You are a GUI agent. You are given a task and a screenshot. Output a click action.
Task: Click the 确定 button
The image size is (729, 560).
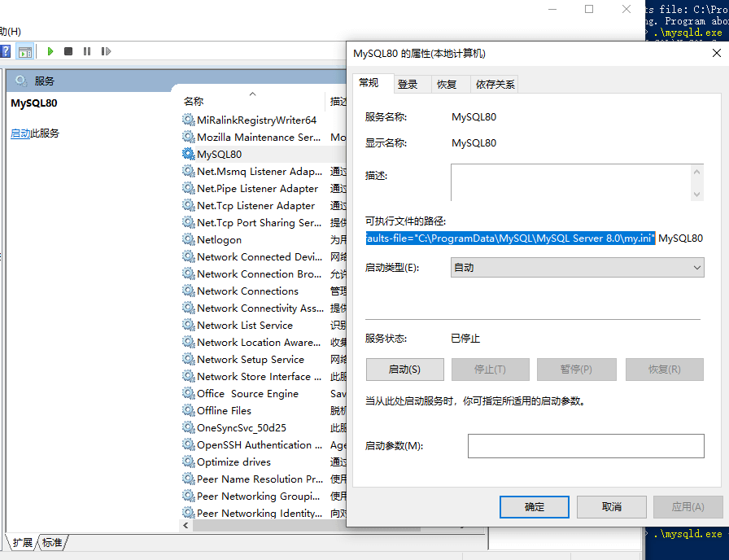point(535,506)
